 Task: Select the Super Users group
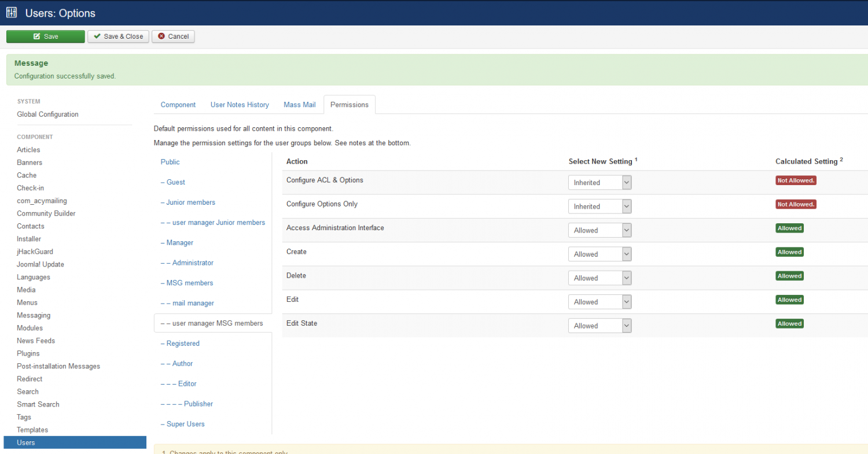click(x=183, y=424)
